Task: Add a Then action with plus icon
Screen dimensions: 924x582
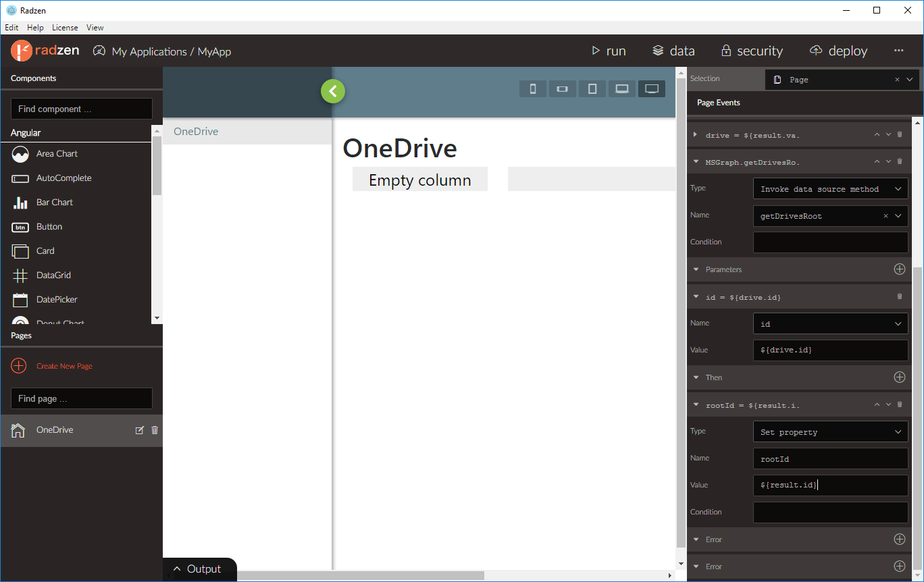Action: [899, 377]
